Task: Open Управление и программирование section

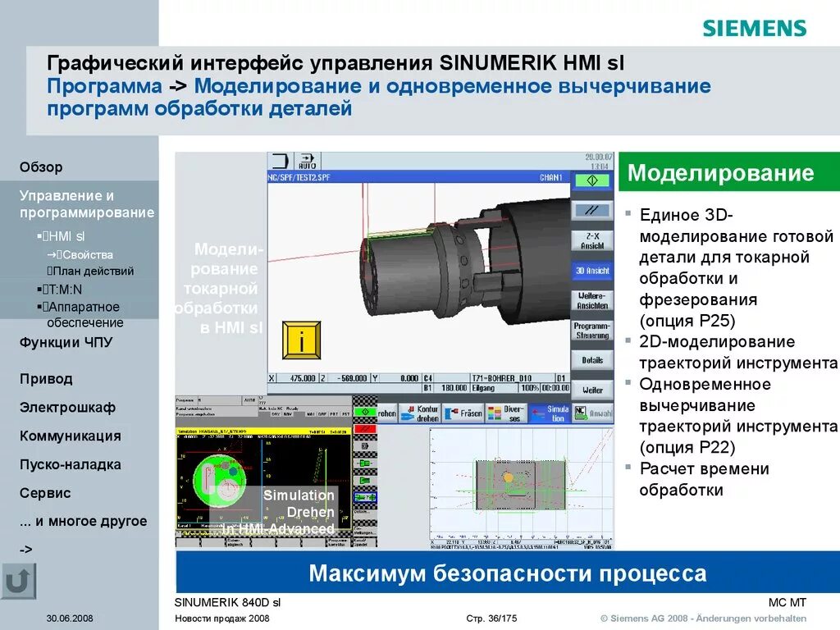Action: pyautogui.click(x=87, y=204)
